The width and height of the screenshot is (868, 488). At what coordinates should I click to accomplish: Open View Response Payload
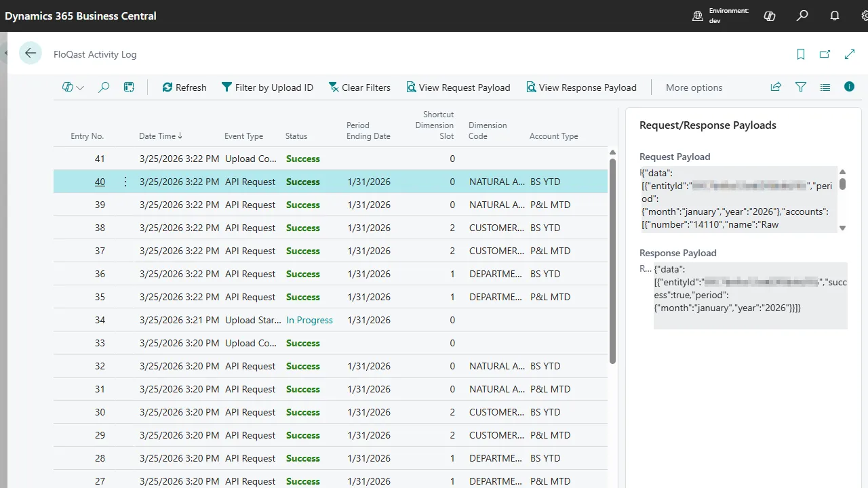click(x=581, y=87)
